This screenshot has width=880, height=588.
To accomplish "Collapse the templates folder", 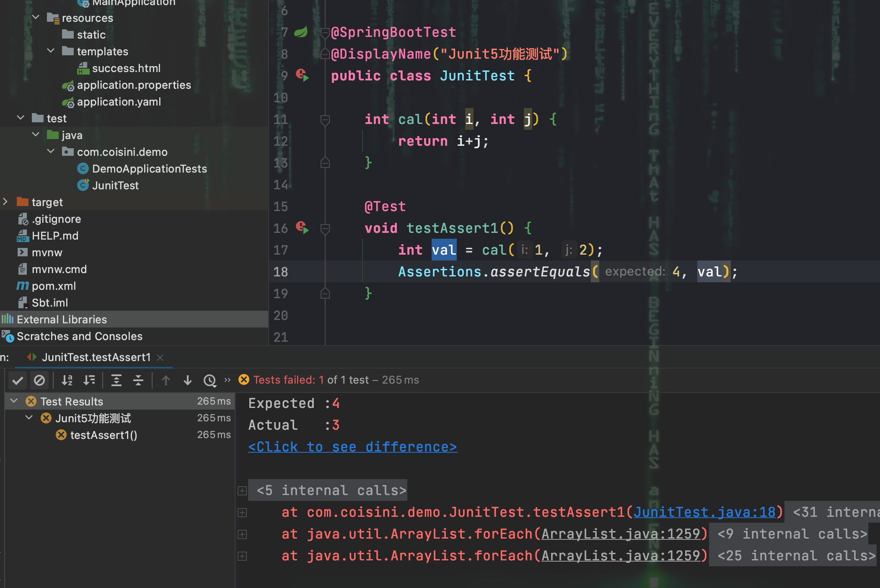I will click(x=51, y=51).
